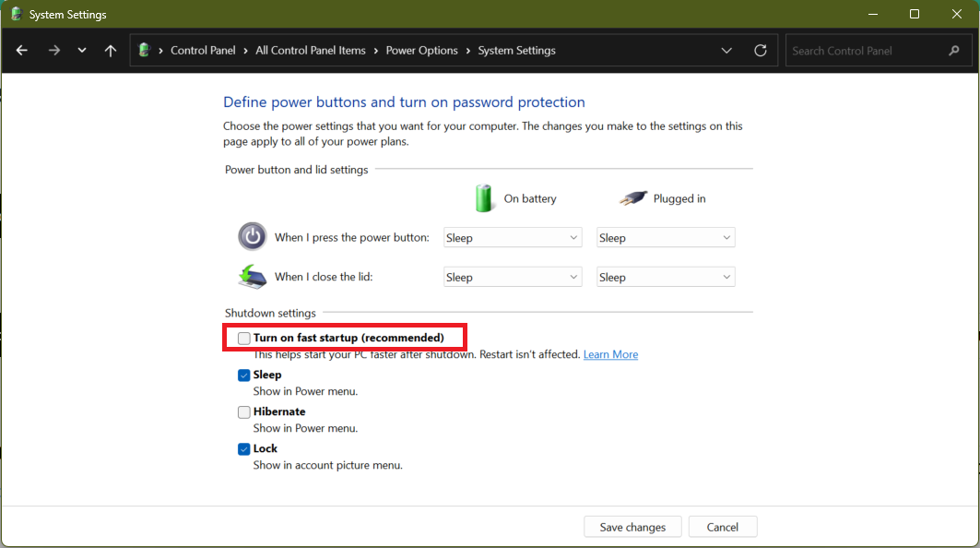Click the Search Control Panel field
980x548 pixels.
tap(878, 51)
